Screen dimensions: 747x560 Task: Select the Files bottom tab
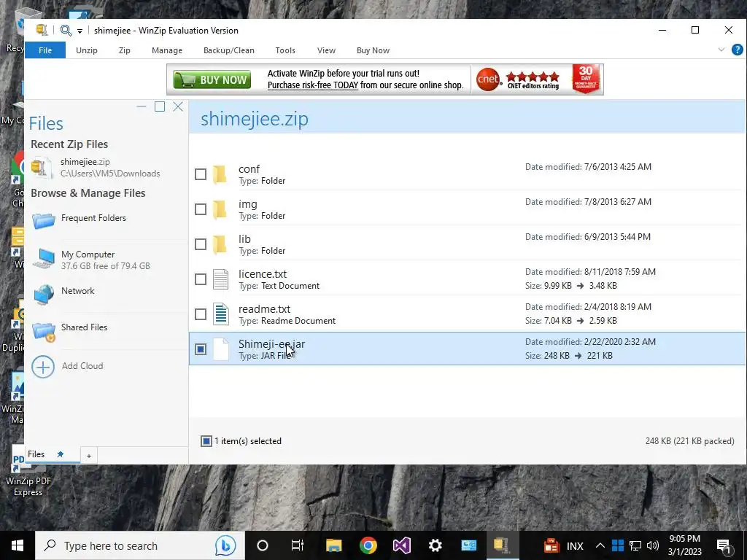[36, 454]
